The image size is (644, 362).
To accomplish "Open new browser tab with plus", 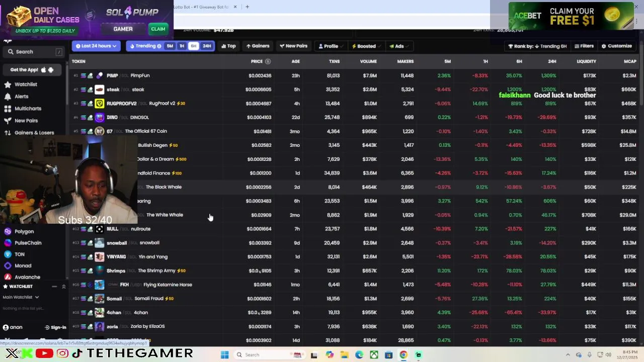I will 247,7.
